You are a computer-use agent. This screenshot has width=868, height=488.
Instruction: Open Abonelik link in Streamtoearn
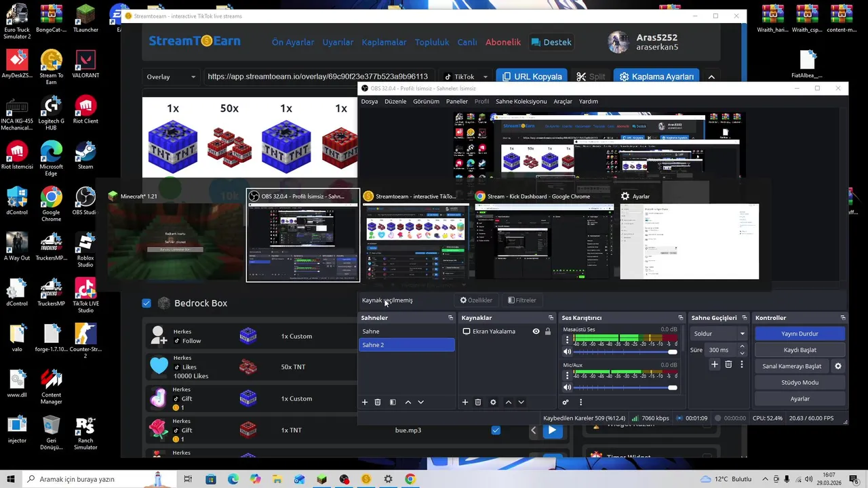click(x=503, y=42)
